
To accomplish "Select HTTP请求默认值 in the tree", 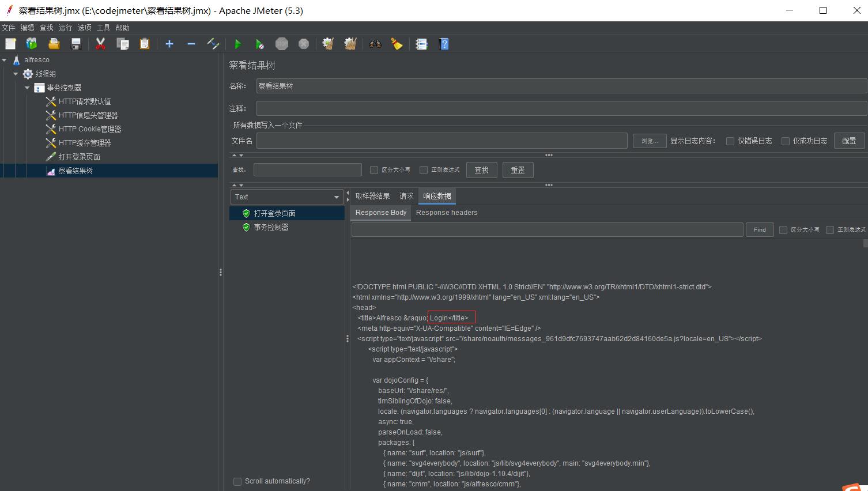I will point(85,101).
